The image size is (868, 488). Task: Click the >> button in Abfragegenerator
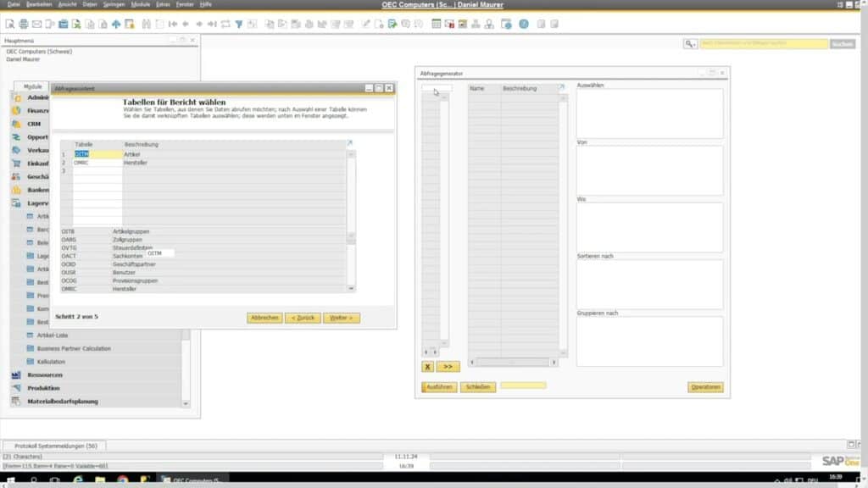448,366
